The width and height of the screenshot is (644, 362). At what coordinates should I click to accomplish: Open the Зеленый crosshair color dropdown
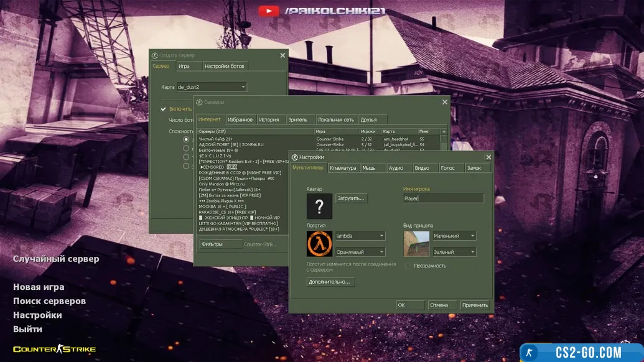pyautogui.click(x=454, y=252)
